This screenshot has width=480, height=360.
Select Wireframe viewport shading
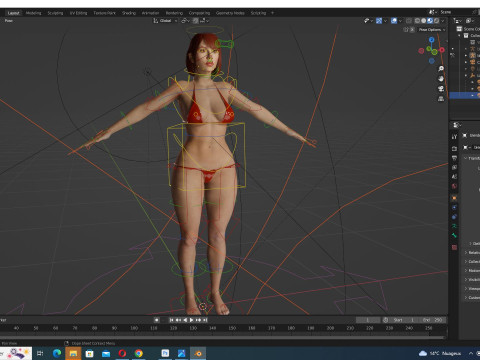[417, 21]
